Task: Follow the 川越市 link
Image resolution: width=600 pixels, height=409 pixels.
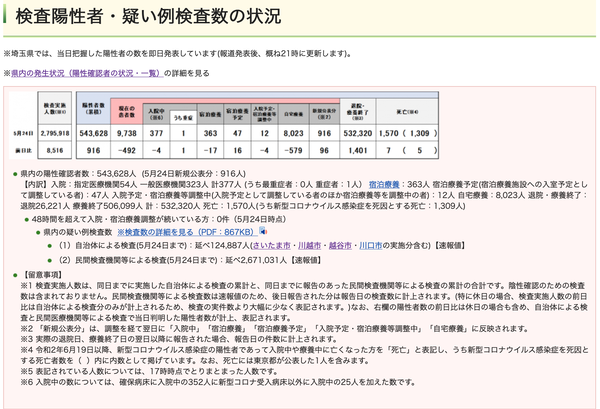Action: 309,245
